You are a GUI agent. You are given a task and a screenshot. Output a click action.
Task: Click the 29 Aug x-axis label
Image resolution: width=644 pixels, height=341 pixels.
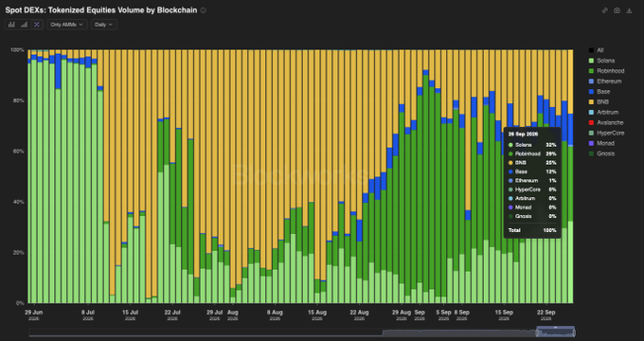pos(402,313)
